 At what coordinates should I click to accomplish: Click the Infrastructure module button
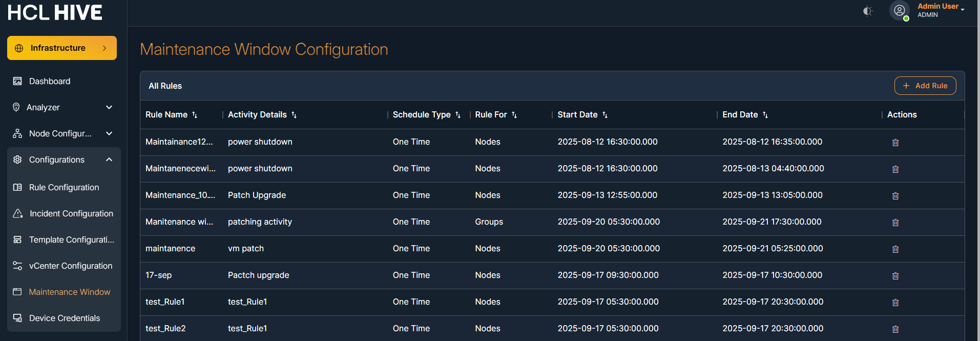[x=62, y=48]
